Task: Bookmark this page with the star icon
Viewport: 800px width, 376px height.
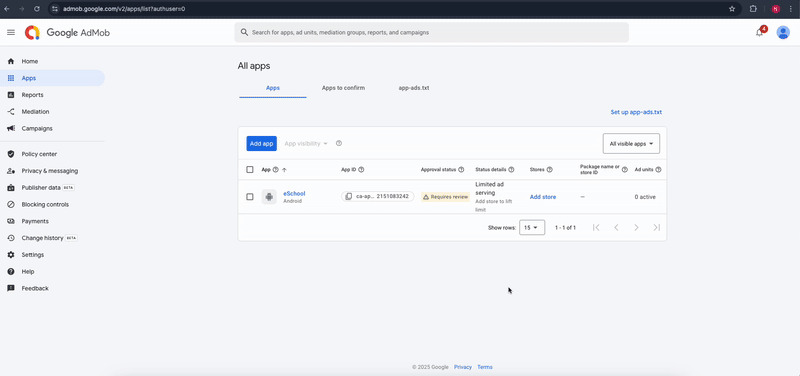Action: pyautogui.click(x=732, y=9)
